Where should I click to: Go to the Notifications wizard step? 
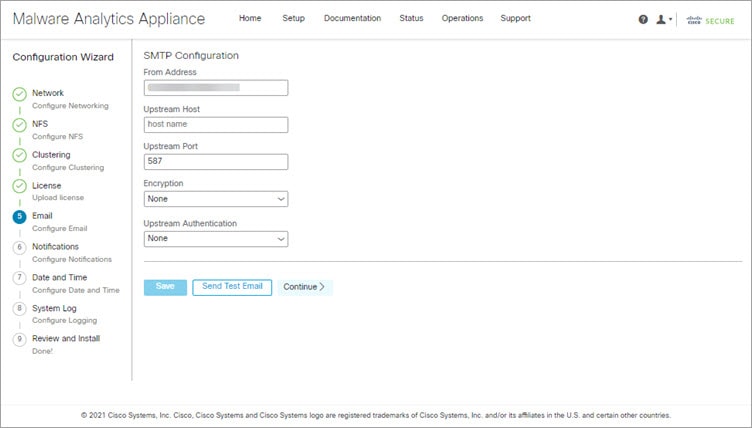[x=55, y=247]
